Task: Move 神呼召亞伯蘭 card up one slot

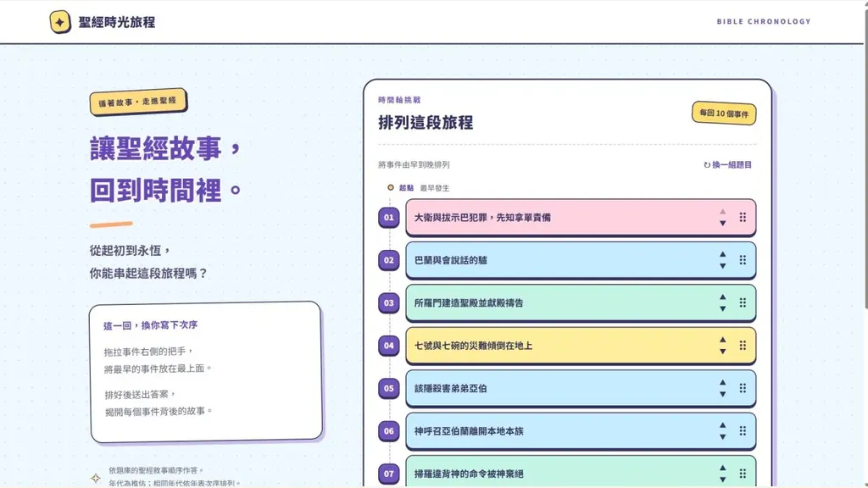Action: click(x=722, y=425)
